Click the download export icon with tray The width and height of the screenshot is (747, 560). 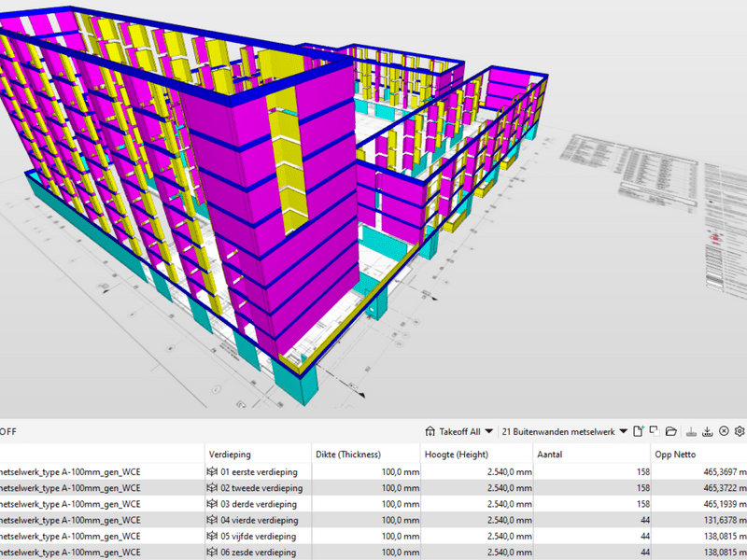coord(708,432)
